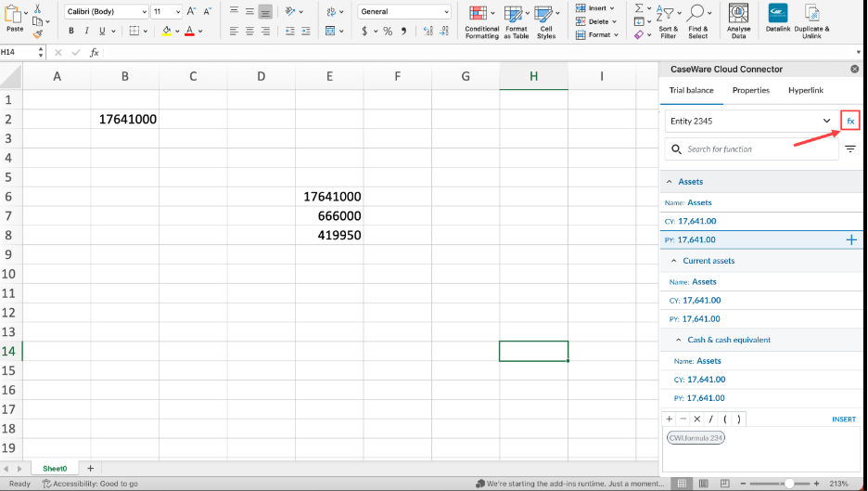This screenshot has height=491, width=868.
Task: Click the currency dollar format icon
Action: point(364,31)
